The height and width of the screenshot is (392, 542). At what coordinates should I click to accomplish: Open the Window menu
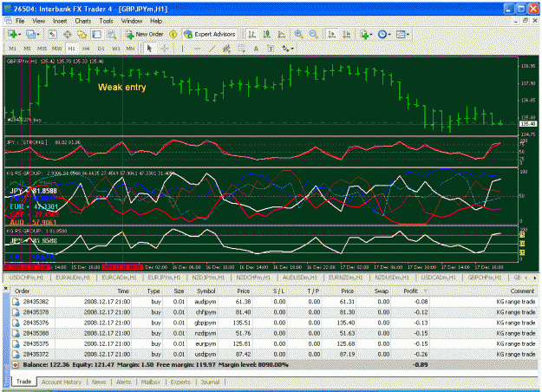(x=132, y=21)
